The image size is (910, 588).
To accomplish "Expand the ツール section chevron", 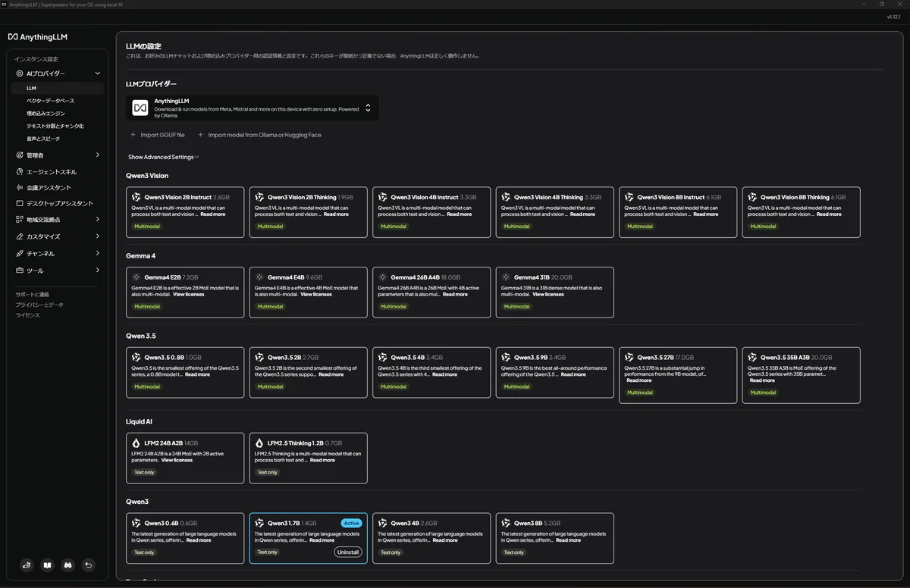I will pyautogui.click(x=98, y=271).
